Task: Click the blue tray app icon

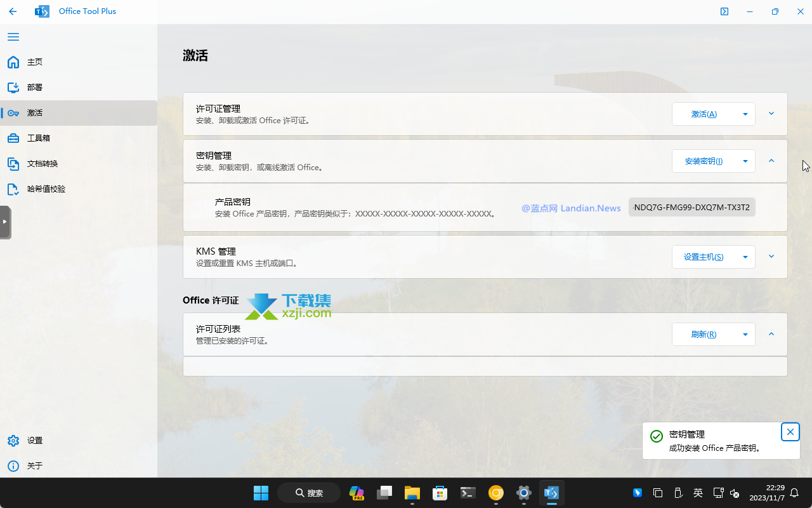Action: tap(638, 493)
